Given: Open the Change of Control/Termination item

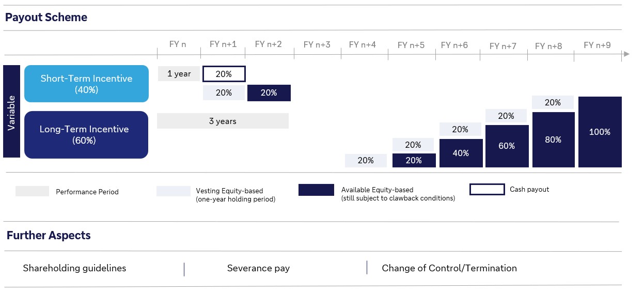Looking at the screenshot, I should [x=449, y=268].
